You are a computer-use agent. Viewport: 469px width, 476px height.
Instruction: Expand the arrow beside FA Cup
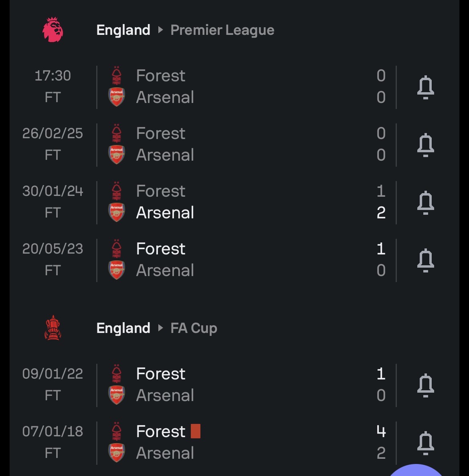click(x=160, y=328)
